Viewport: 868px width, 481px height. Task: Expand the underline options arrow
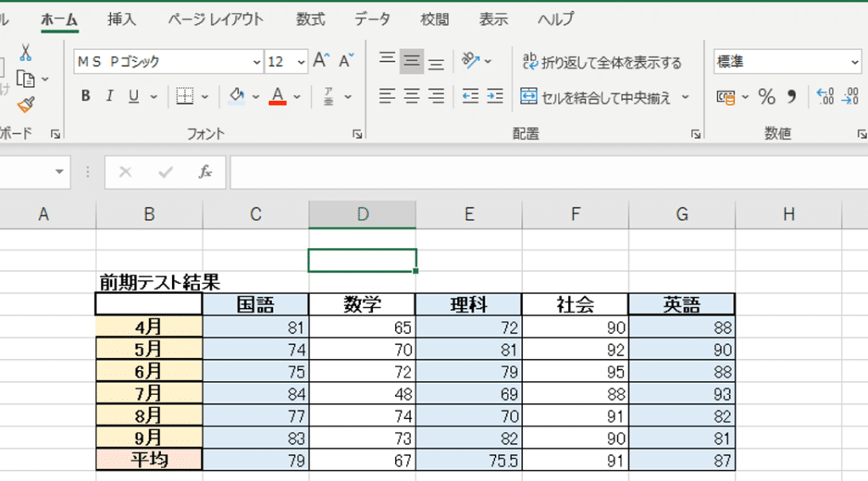pos(154,97)
